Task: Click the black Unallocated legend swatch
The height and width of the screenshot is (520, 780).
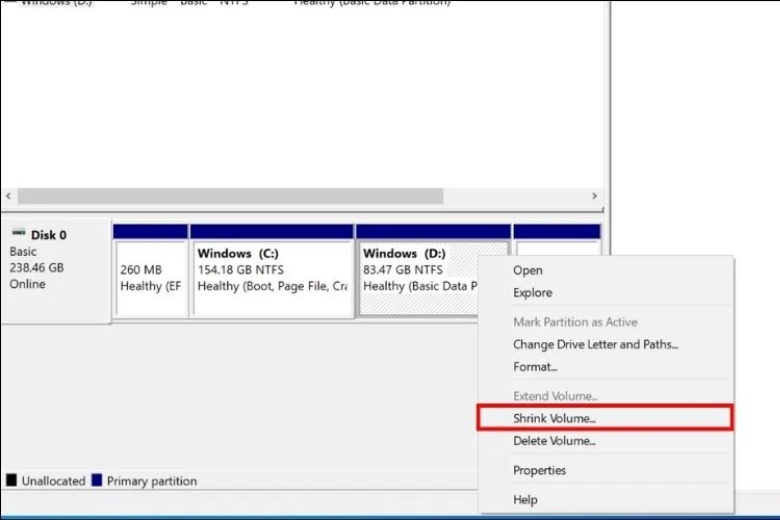Action: (11, 481)
